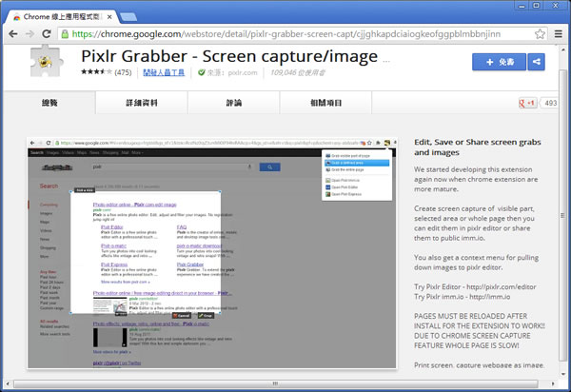Click the star rating (475)
The height and width of the screenshot is (392, 571).
[106, 72]
